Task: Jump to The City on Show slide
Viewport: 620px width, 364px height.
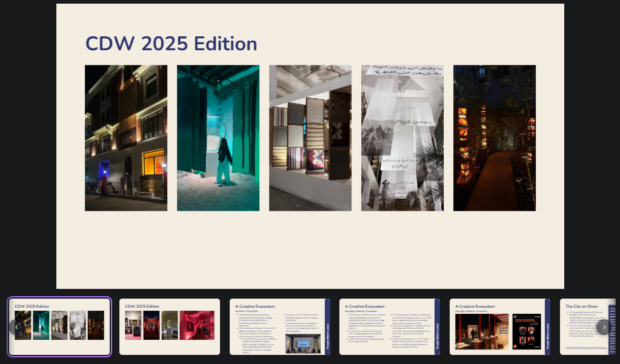Action: coord(585,326)
